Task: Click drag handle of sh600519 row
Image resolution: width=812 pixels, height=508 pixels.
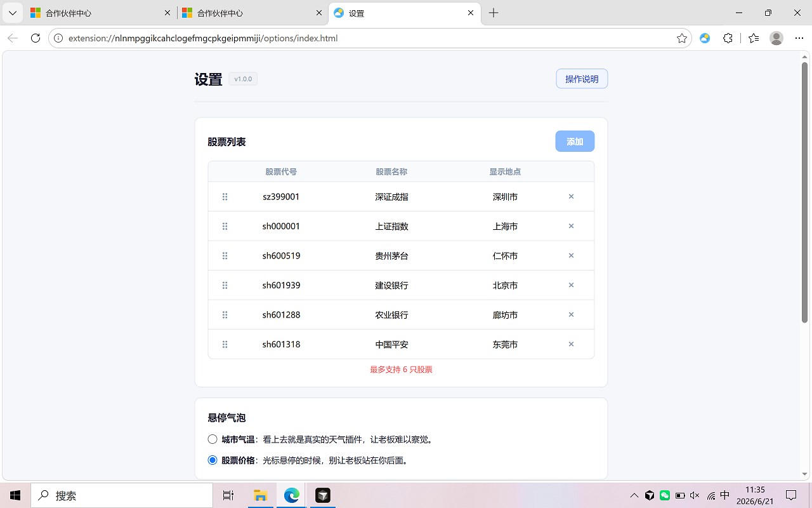Action: [225, 256]
